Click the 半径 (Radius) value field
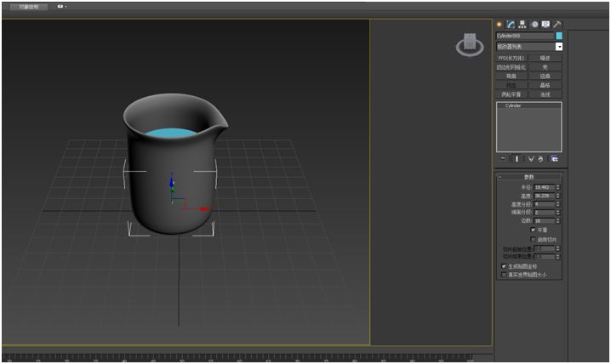The width and height of the screenshot is (611, 364). 544,187
